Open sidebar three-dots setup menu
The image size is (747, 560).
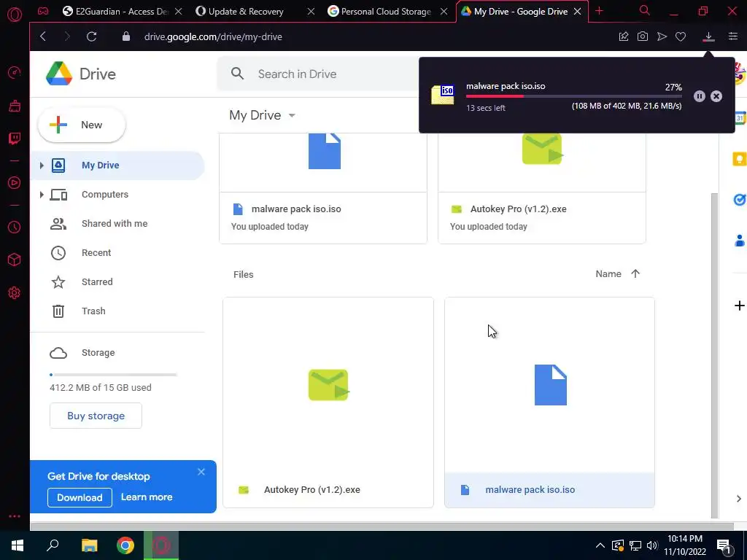pos(15,516)
